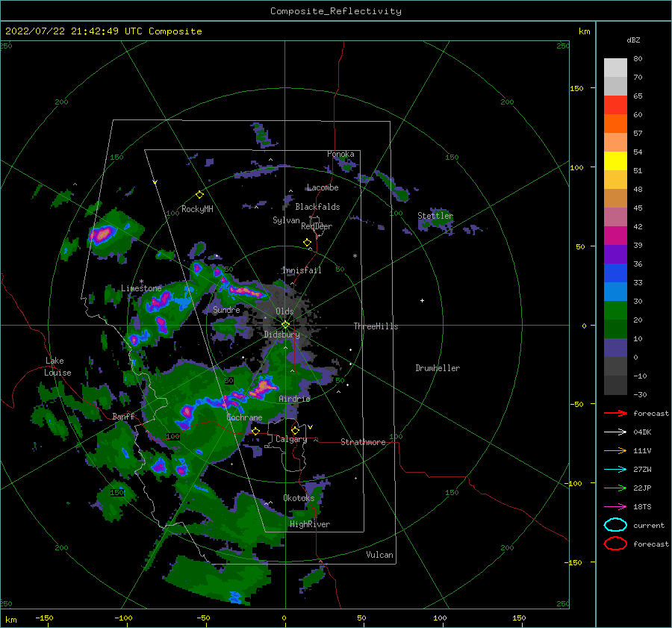Click the km unit label at bottom left
This screenshot has width=672, height=628.
click(11, 620)
